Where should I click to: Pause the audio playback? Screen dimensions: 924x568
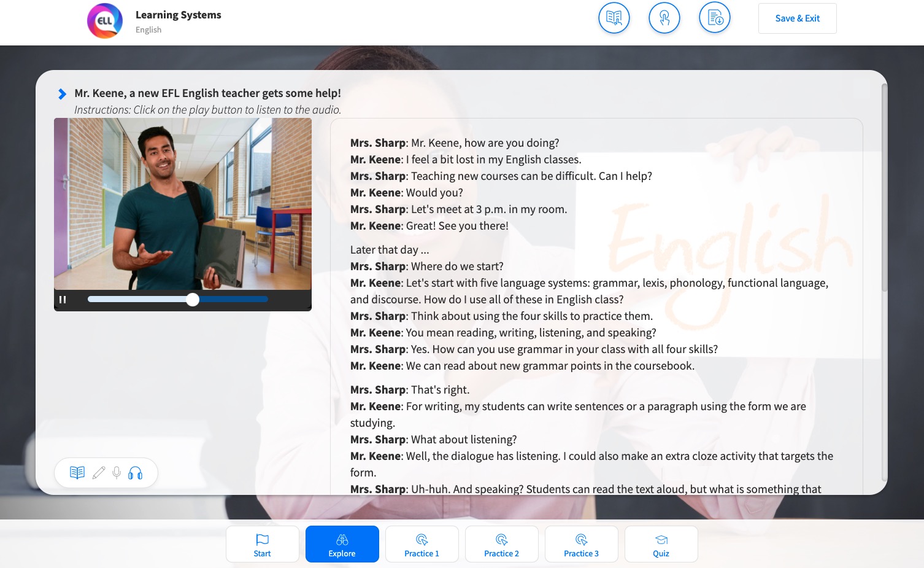point(63,300)
